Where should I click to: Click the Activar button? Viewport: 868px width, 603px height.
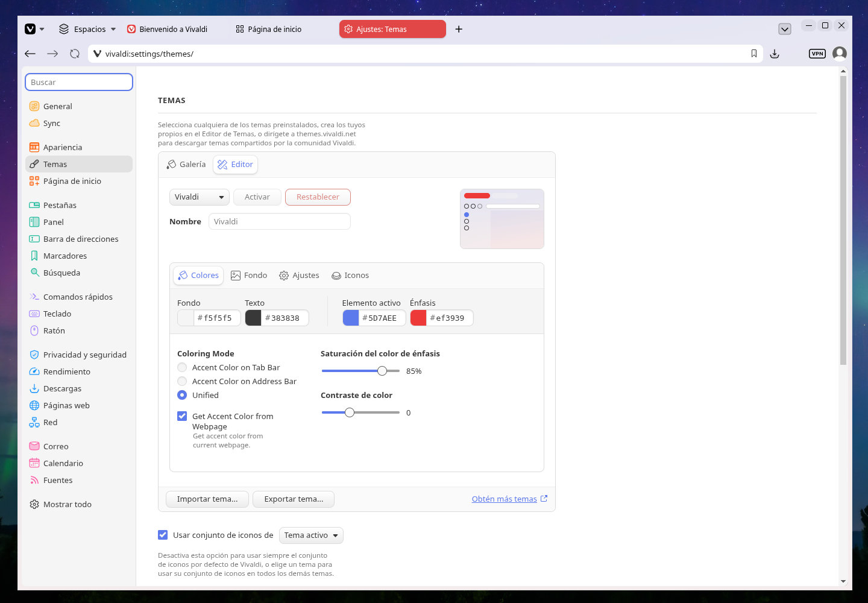click(x=257, y=197)
